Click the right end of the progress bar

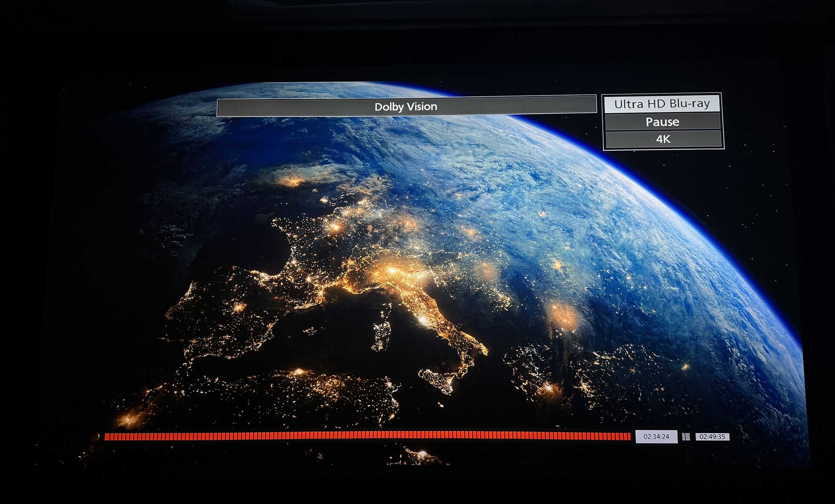click(628, 436)
